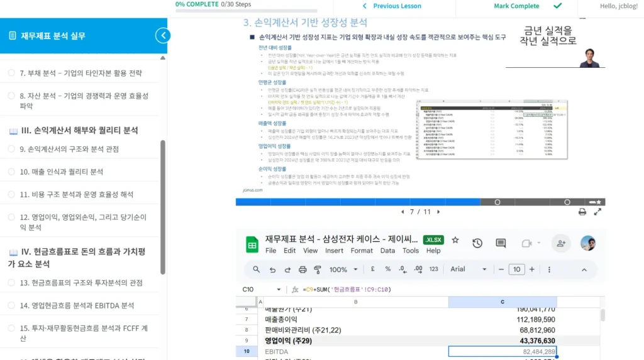The width and height of the screenshot is (644, 360).
Task: Redo the last action
Action: 287,270
